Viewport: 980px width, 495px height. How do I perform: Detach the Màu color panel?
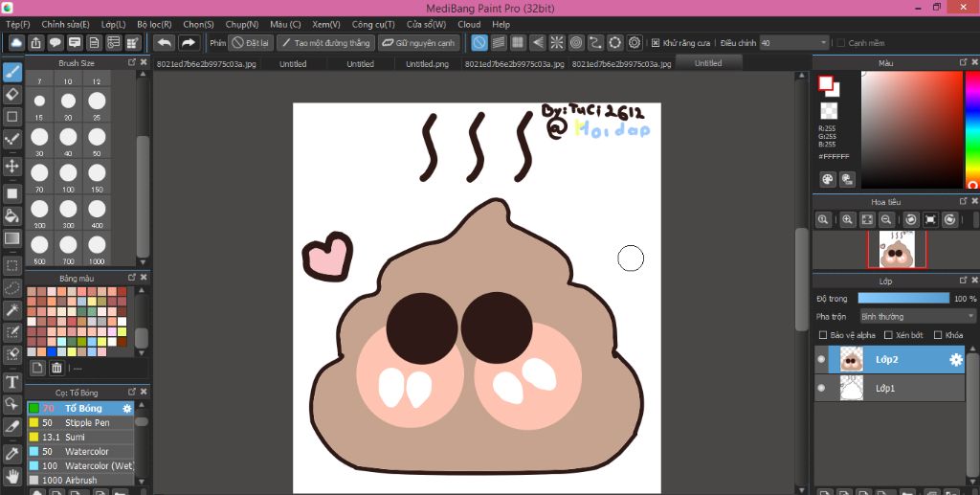963,62
